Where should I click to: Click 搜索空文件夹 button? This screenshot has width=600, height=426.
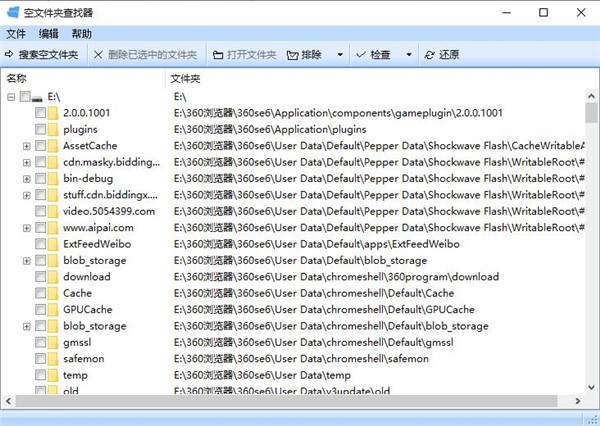point(42,55)
